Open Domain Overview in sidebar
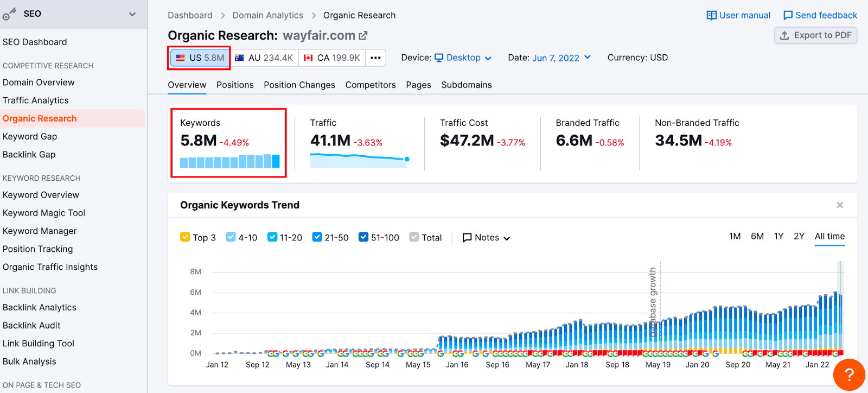The width and height of the screenshot is (868, 393). click(x=39, y=83)
